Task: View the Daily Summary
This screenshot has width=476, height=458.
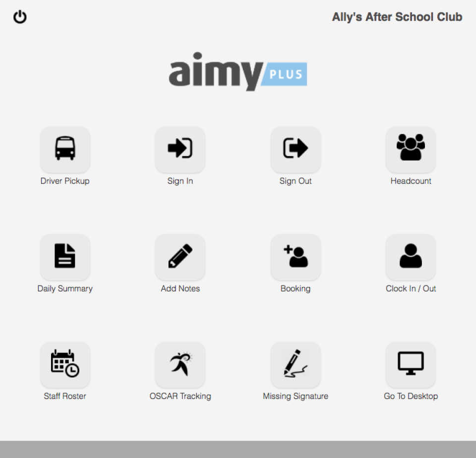Action: [x=65, y=257]
